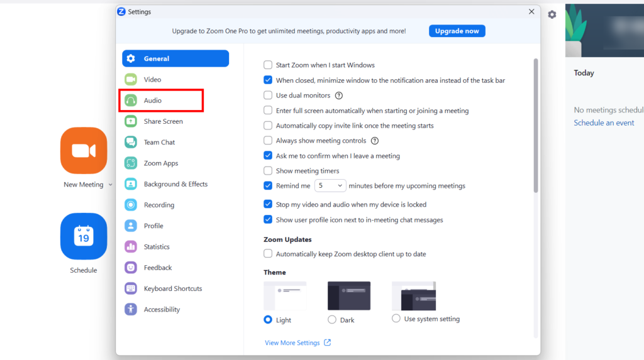The height and width of the screenshot is (360, 644).
Task: Click the system setting theme thumbnail
Action: tap(414, 296)
